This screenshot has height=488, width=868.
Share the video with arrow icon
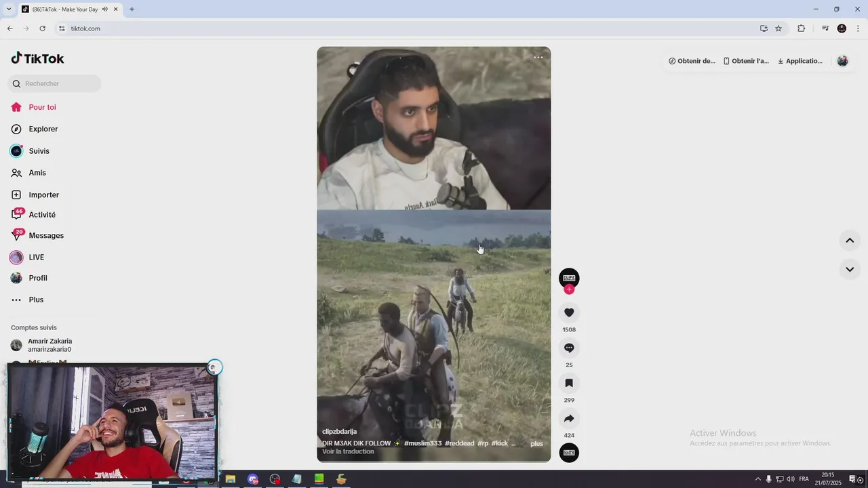tap(569, 418)
